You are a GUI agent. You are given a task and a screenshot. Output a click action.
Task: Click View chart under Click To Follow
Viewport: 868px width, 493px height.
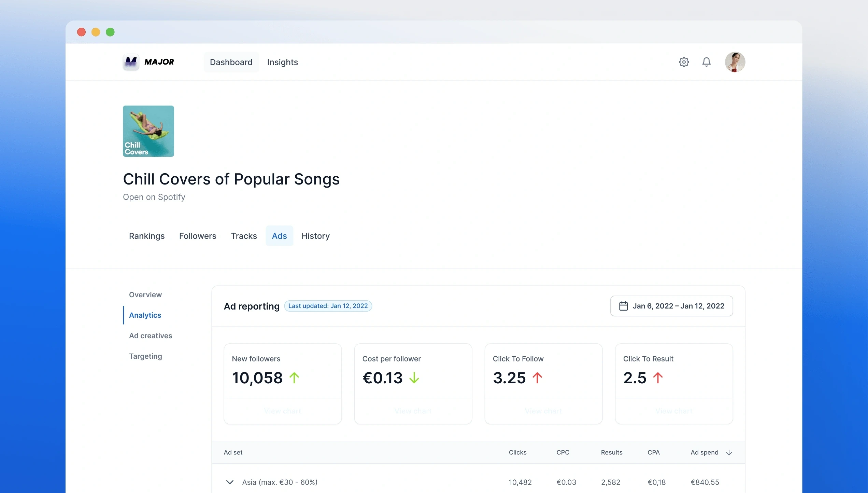pos(543,411)
